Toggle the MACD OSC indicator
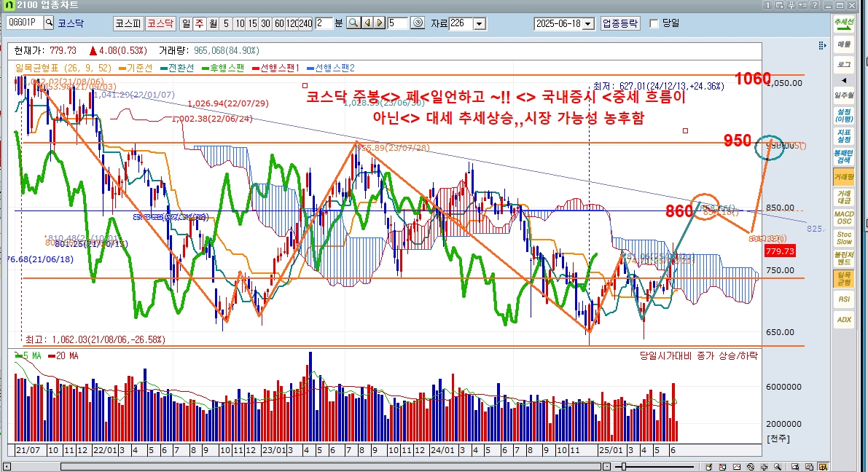 coord(844,218)
